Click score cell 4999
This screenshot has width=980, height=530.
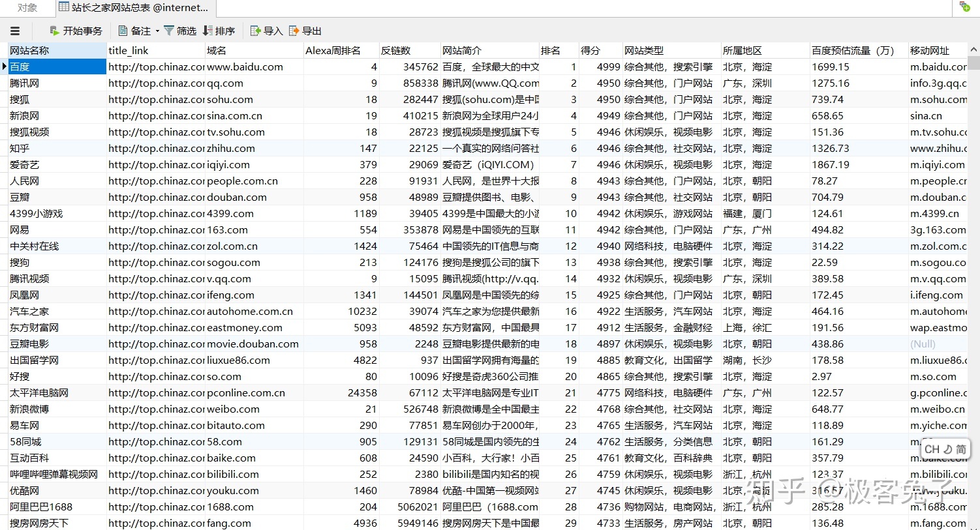coord(601,66)
